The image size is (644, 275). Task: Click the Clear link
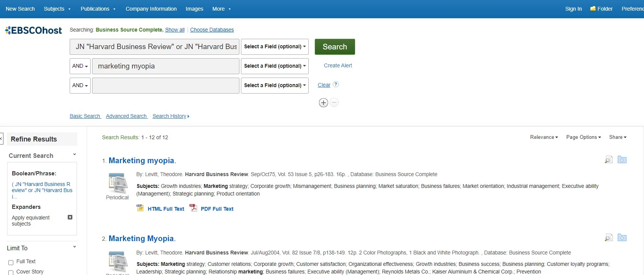tap(324, 85)
